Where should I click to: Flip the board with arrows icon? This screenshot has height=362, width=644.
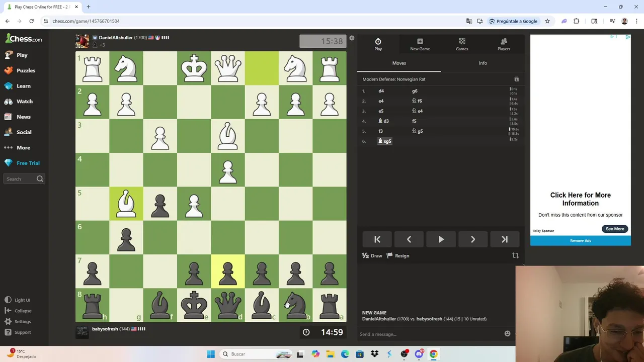tap(515, 256)
